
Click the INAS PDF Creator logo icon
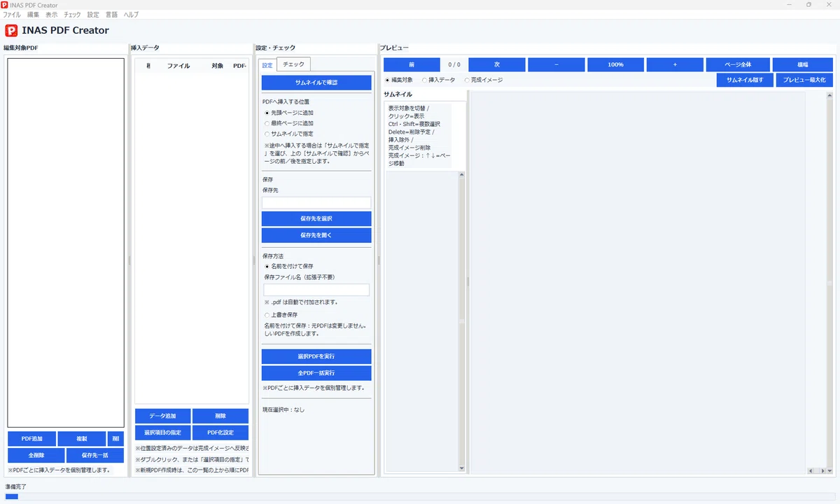point(11,30)
